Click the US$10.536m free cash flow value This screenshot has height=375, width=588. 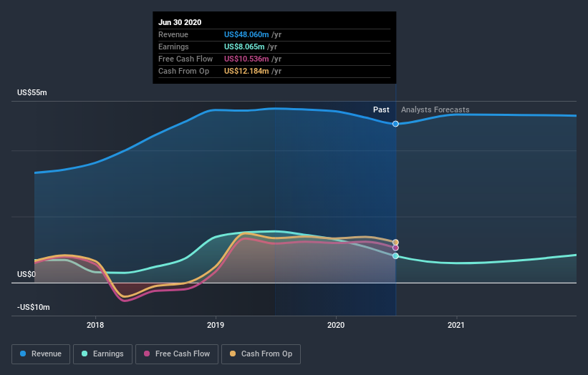(x=246, y=59)
